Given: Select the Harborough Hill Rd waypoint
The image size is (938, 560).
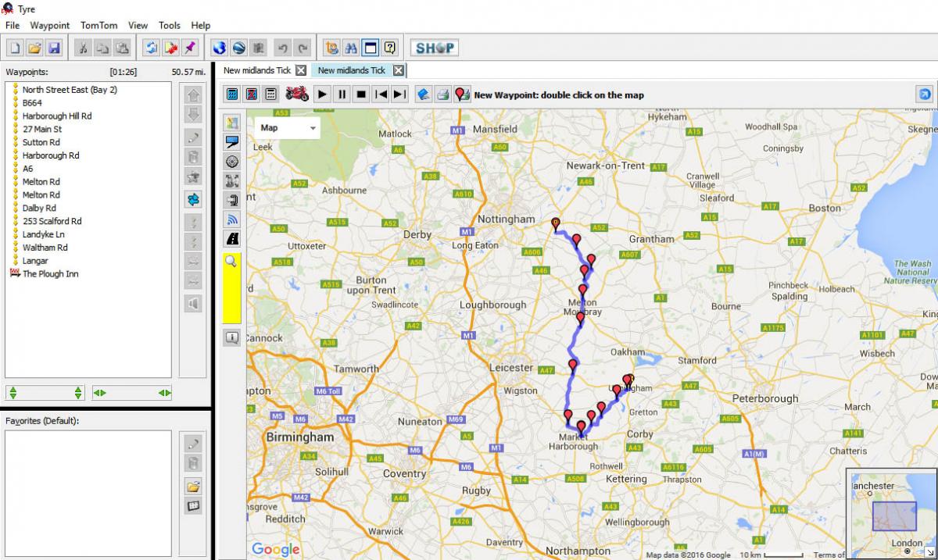Looking at the screenshot, I should (x=57, y=116).
